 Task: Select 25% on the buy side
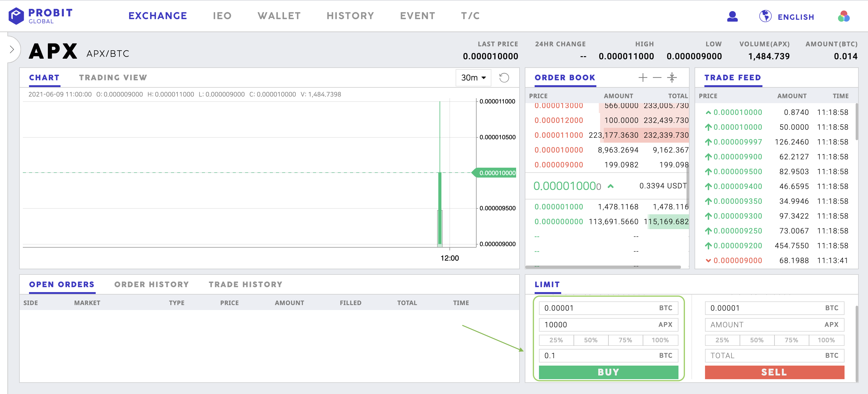556,340
